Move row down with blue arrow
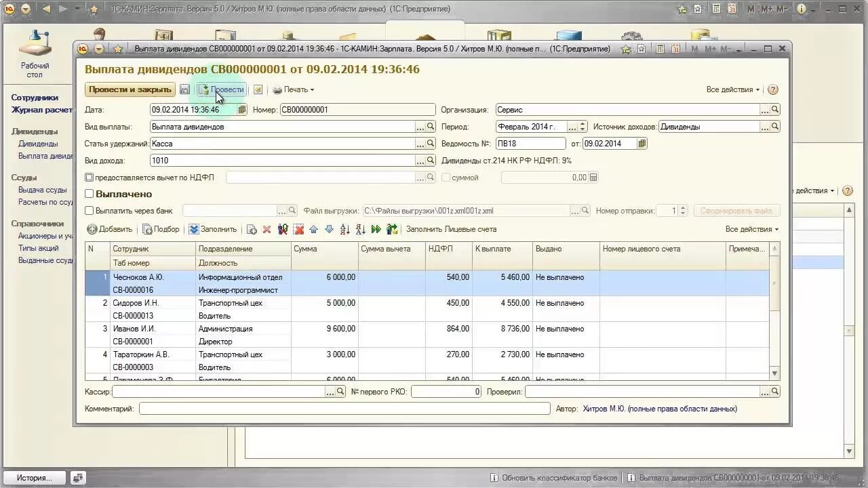 tap(329, 230)
